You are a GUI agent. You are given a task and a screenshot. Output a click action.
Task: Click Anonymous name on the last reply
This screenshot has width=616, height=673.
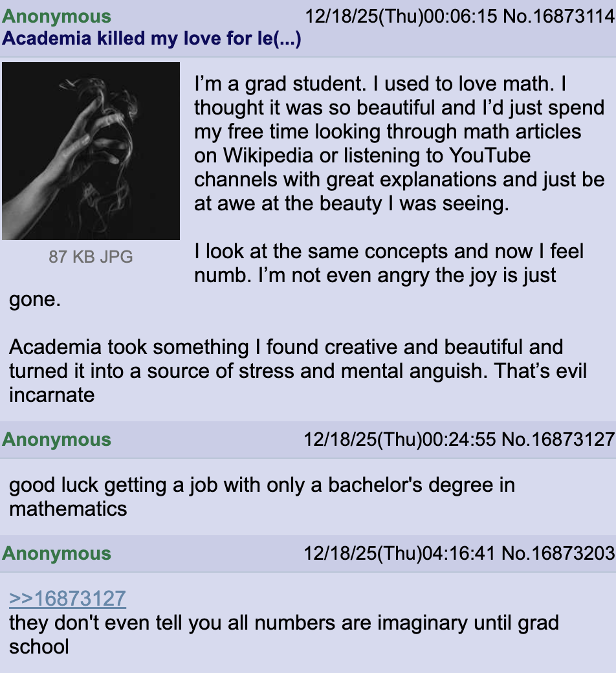56,553
